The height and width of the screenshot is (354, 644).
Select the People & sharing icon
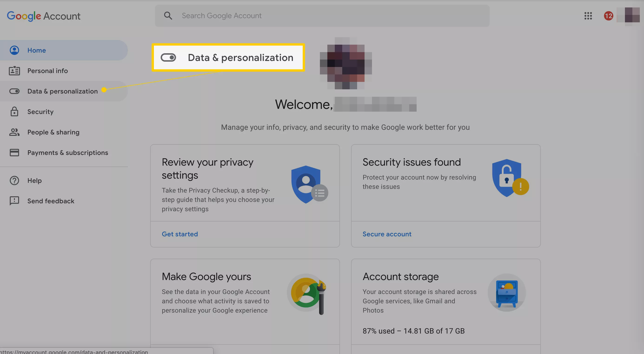coord(14,132)
